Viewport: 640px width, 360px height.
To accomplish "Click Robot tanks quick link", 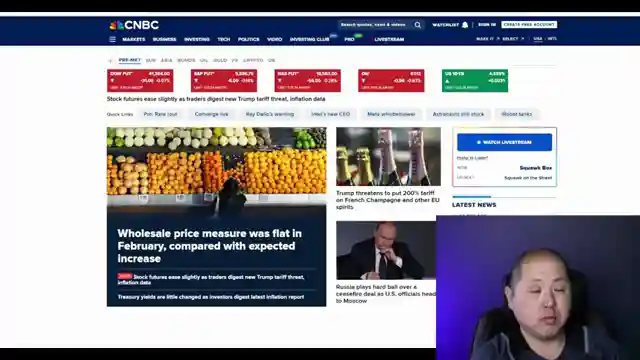I will 516,114.
